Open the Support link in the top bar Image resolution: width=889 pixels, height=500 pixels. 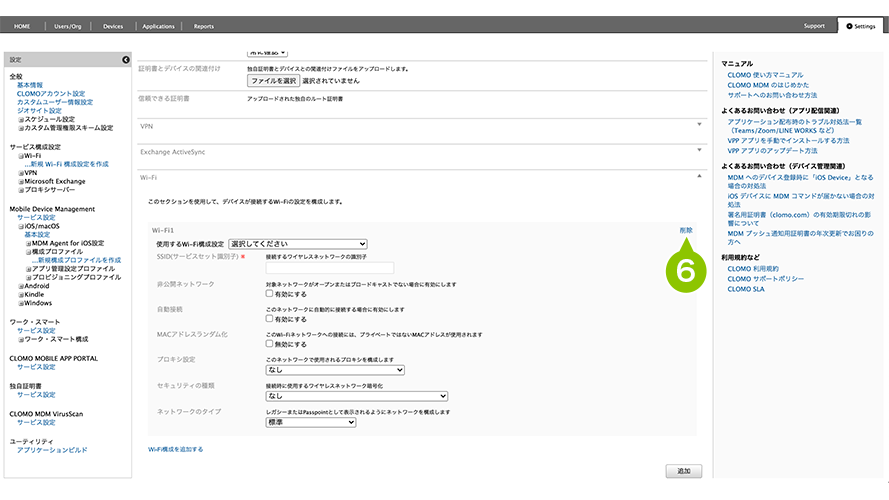click(x=814, y=26)
